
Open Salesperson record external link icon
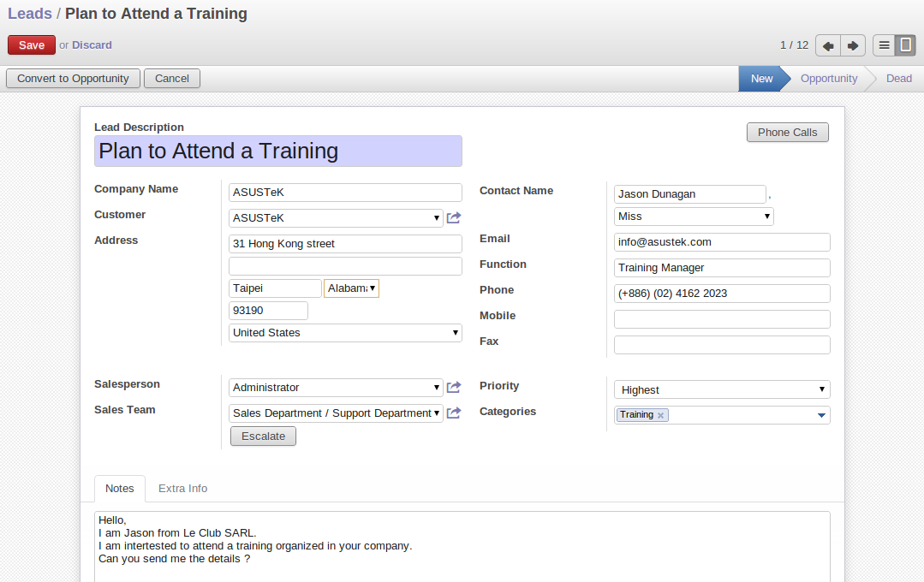(x=454, y=388)
